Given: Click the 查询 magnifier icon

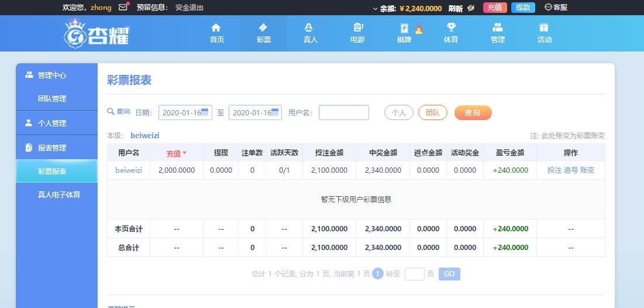Looking at the screenshot, I should [111, 111].
